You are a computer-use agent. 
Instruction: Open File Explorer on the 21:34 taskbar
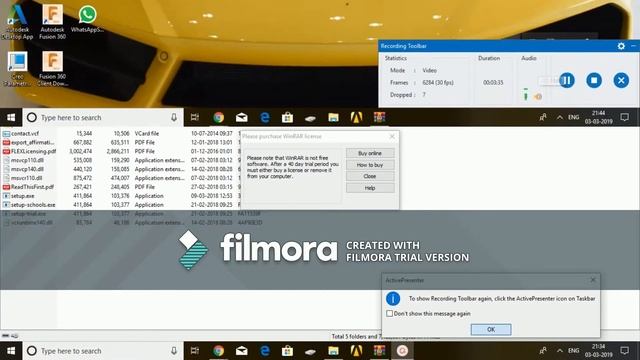point(333,351)
